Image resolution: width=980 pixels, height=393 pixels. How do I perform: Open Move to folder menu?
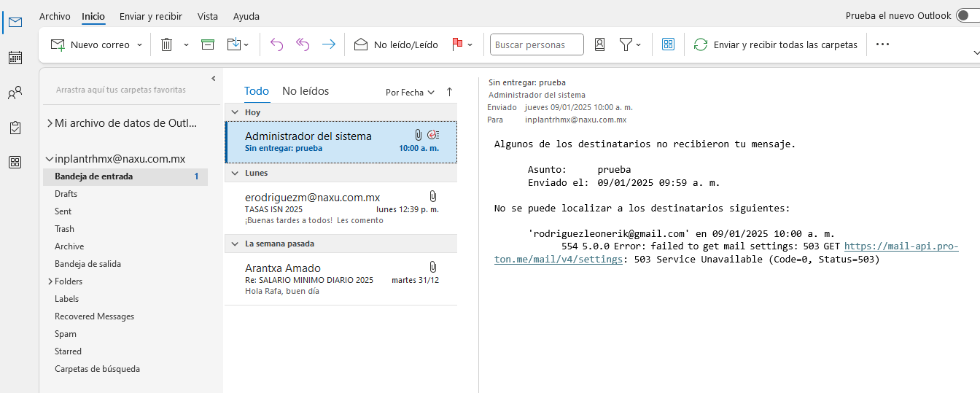click(238, 44)
